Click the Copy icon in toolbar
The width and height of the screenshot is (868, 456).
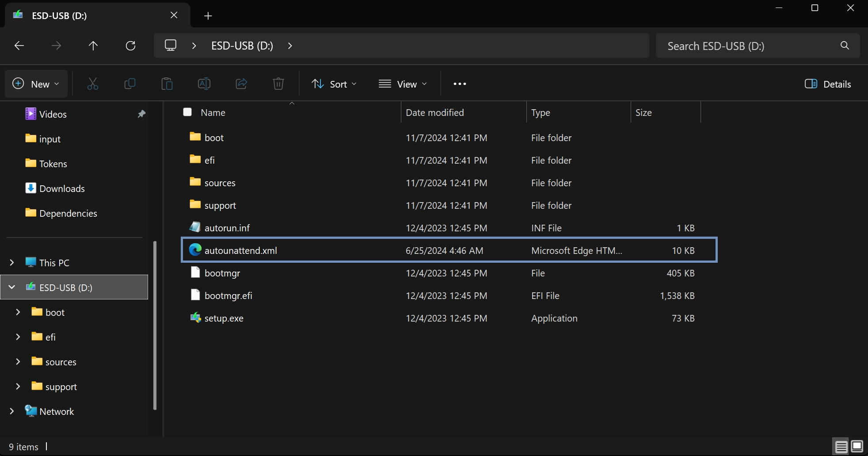tap(130, 84)
